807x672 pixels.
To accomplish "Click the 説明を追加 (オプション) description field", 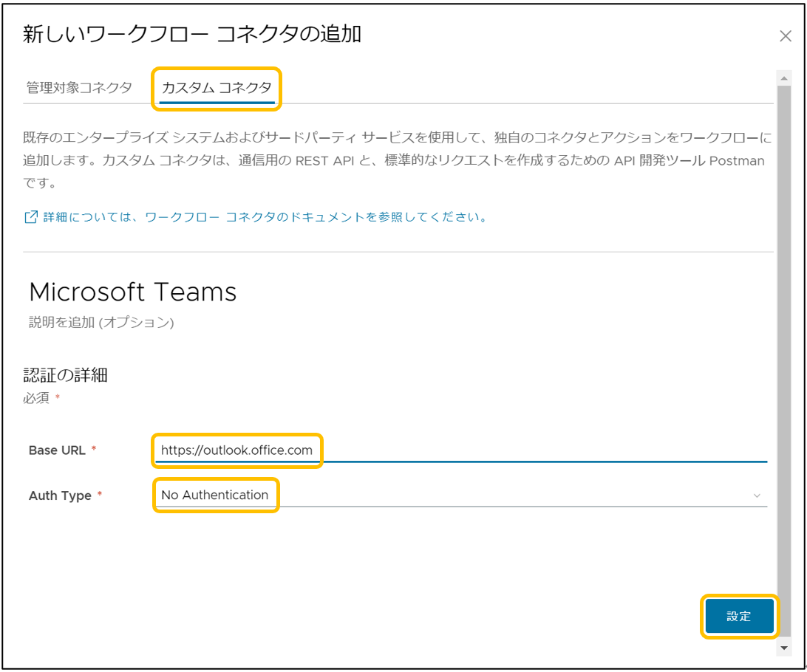I will tap(101, 323).
